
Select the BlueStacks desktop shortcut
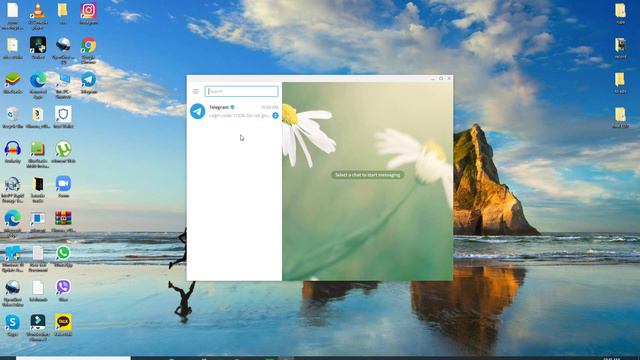13,83
